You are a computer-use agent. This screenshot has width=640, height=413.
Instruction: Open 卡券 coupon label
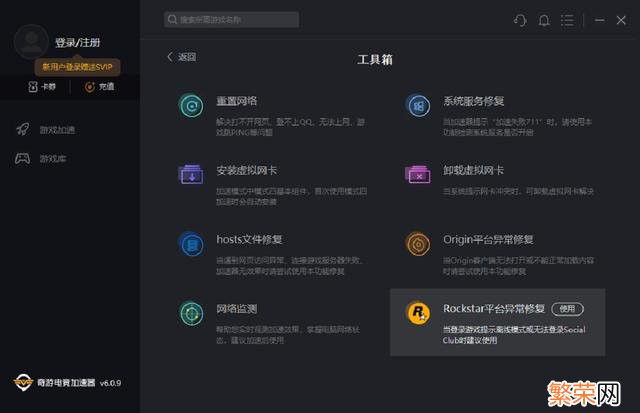click(49, 87)
